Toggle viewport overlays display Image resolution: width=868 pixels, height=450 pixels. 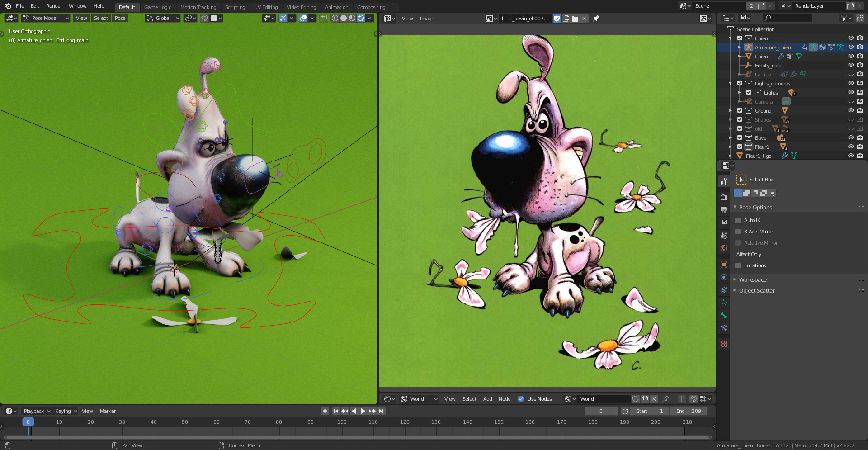point(303,18)
